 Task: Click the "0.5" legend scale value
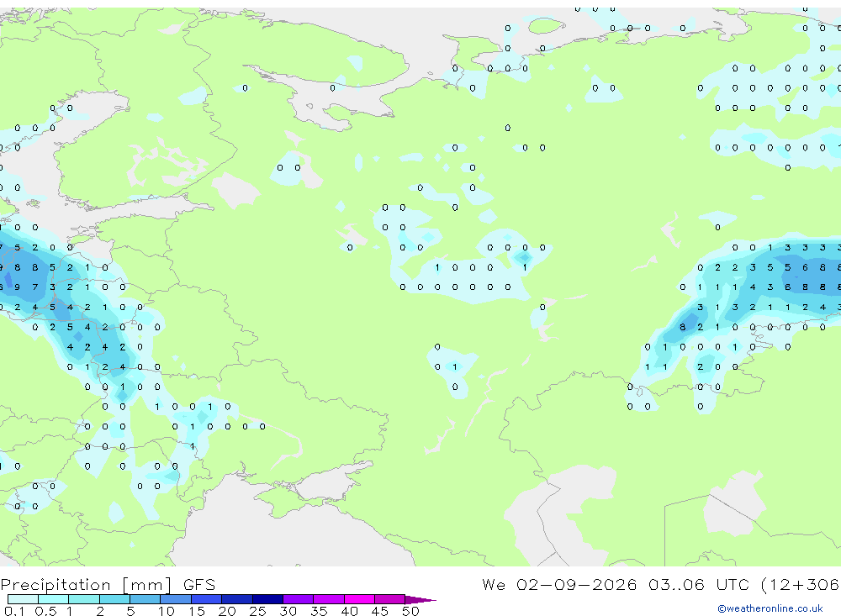click(x=45, y=611)
